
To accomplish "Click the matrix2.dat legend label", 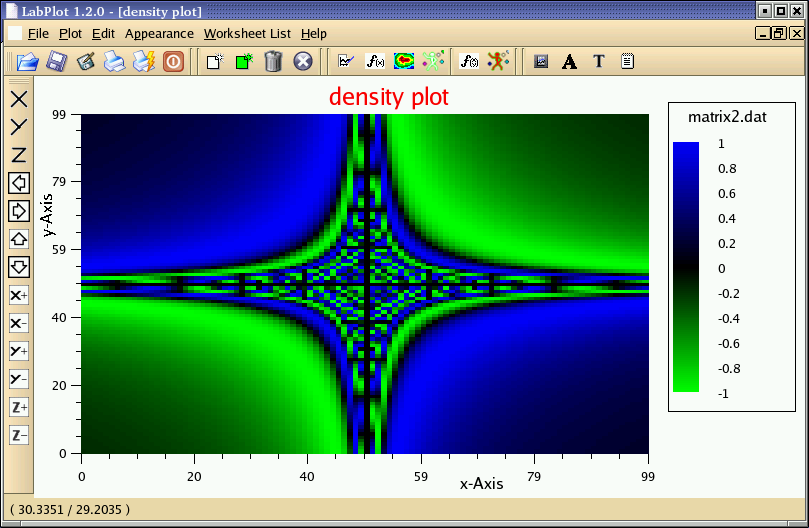I will coord(727,117).
